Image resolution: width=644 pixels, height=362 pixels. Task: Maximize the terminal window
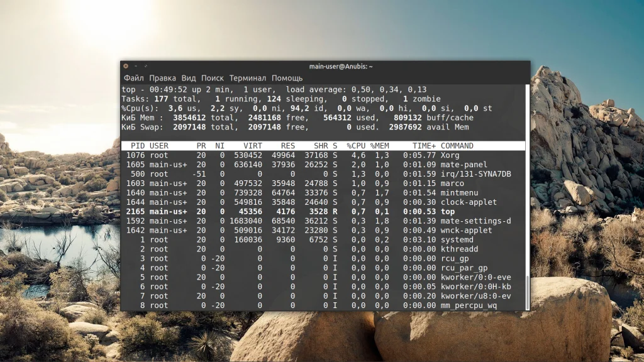tap(146, 66)
